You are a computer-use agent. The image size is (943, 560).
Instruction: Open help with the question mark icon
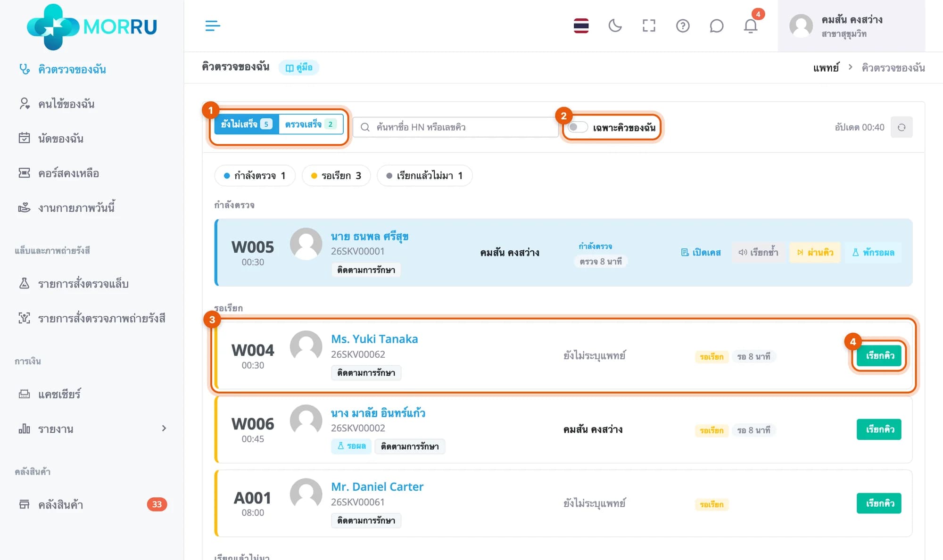pos(683,25)
